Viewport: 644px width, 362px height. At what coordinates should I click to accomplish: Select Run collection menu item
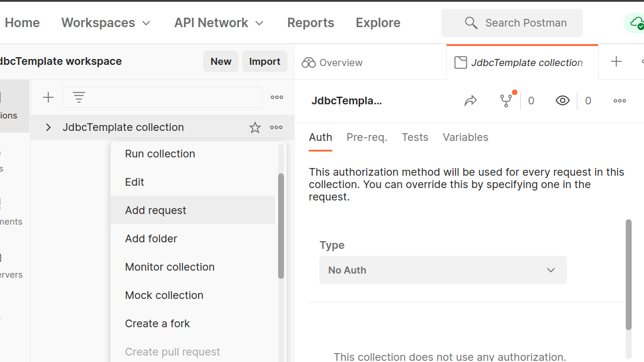click(193, 154)
